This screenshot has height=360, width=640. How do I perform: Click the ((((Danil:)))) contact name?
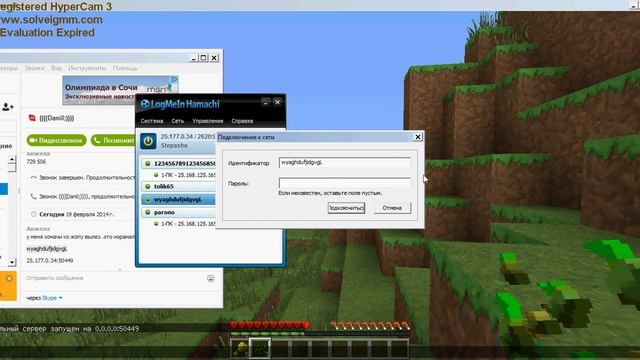[57, 118]
